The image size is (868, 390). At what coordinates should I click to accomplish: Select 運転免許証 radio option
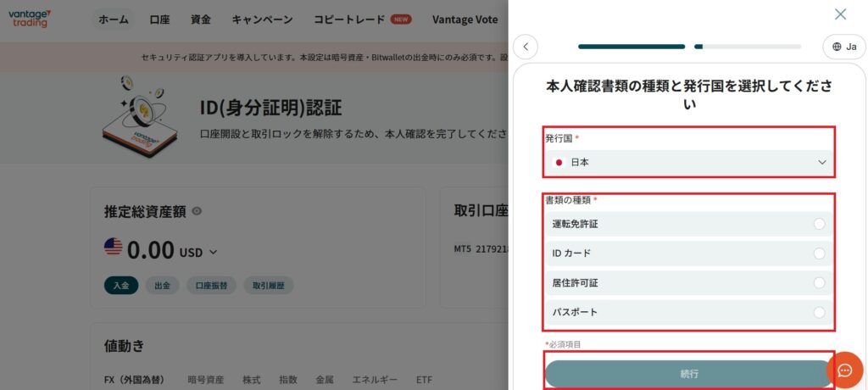pos(688,224)
